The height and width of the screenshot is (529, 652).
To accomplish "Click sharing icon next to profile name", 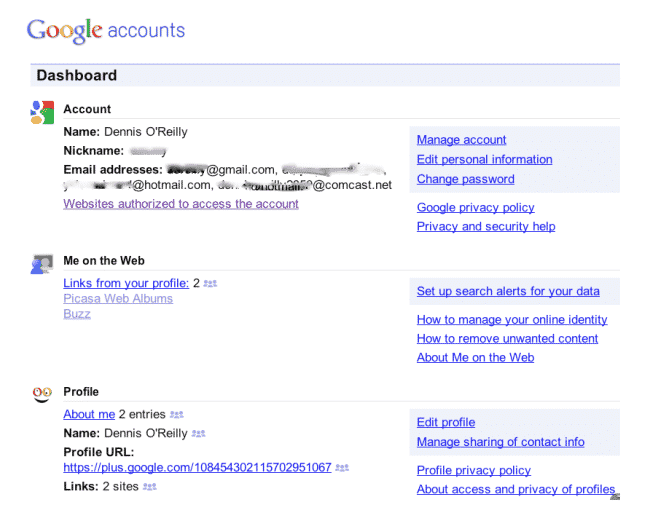I will pos(198,433).
